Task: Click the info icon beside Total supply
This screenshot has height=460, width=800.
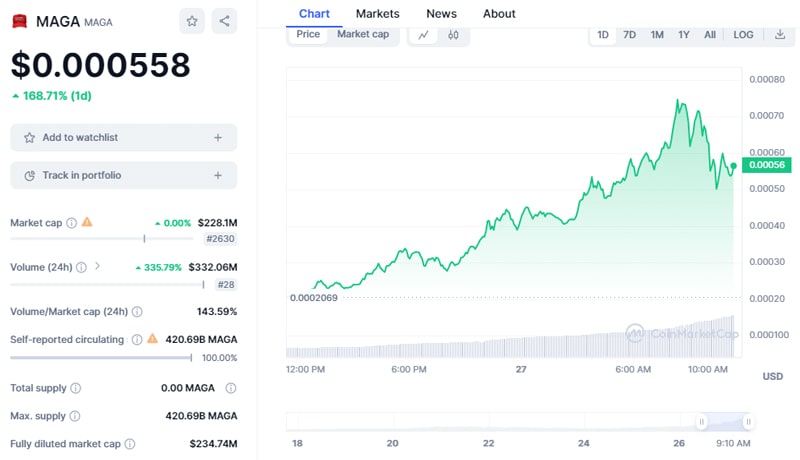Action: coord(75,388)
